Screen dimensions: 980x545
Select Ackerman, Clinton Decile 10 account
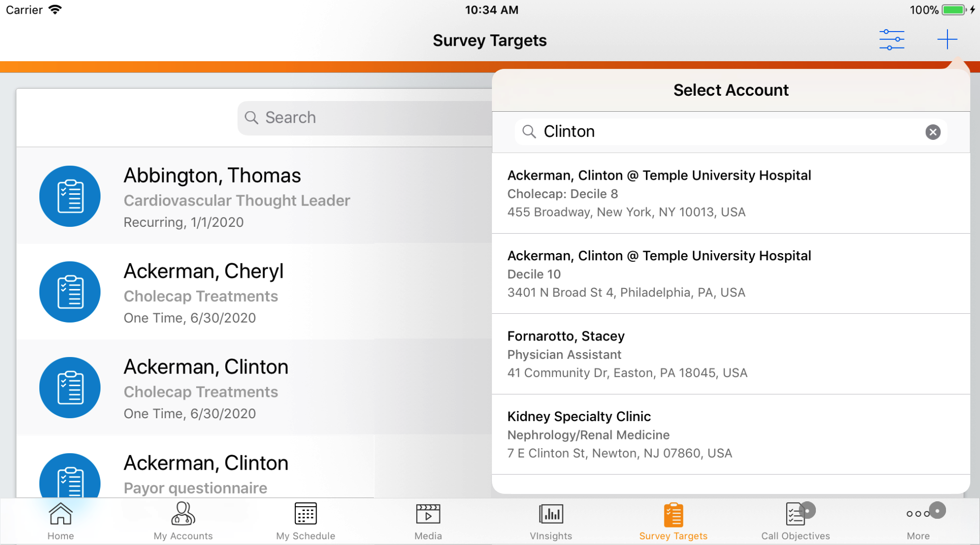click(x=730, y=274)
